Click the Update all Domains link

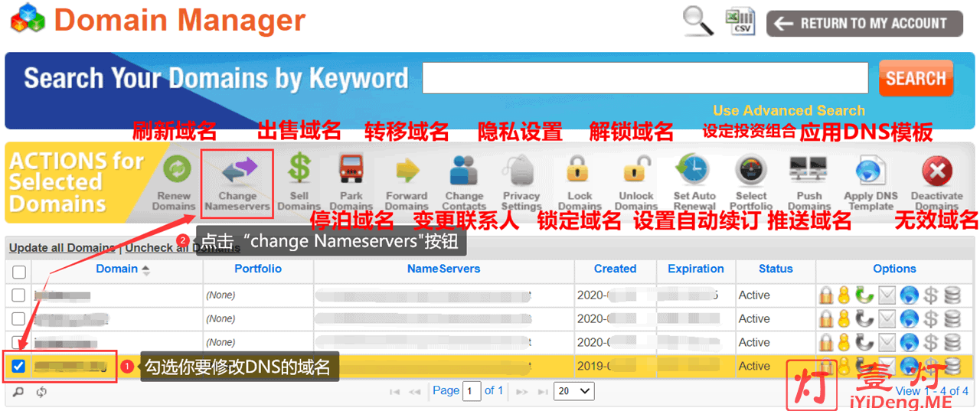point(62,248)
